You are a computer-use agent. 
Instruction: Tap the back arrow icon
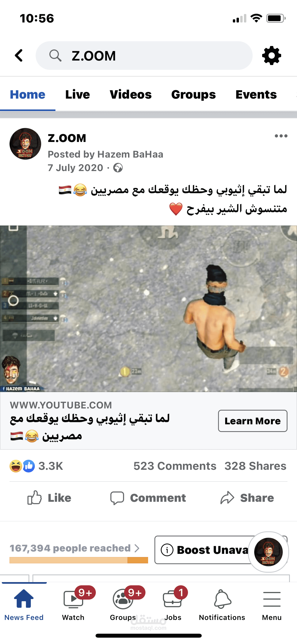pos(19,56)
